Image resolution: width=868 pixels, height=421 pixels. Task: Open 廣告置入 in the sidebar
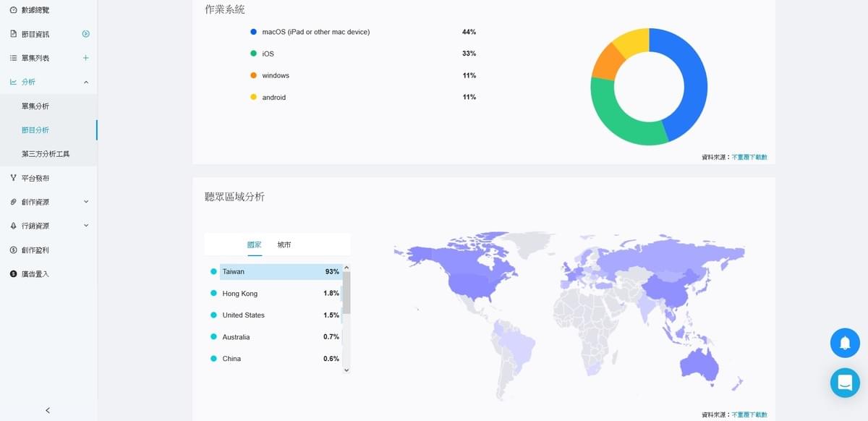35,274
